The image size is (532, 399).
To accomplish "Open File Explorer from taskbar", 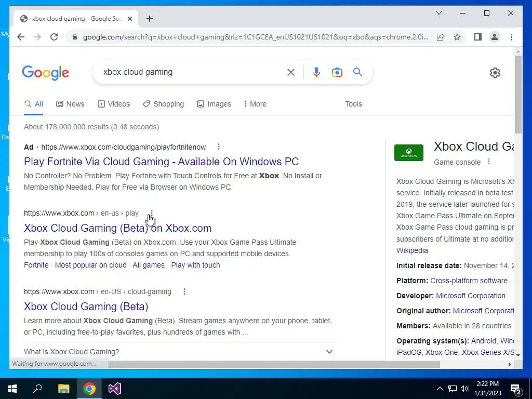I will [x=63, y=389].
